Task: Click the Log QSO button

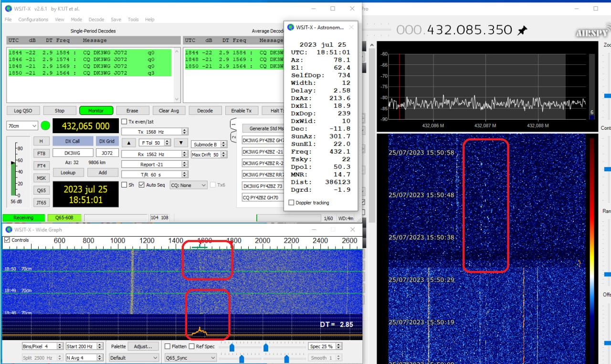Action: (23, 111)
